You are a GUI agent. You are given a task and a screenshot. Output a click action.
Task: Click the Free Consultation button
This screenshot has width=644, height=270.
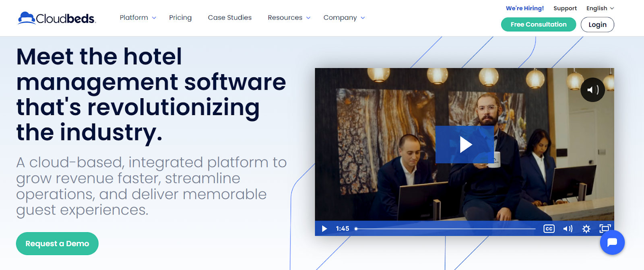point(539,25)
